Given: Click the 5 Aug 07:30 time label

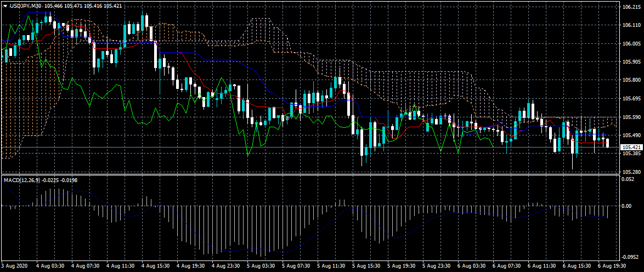Looking at the screenshot, I should [295, 266].
